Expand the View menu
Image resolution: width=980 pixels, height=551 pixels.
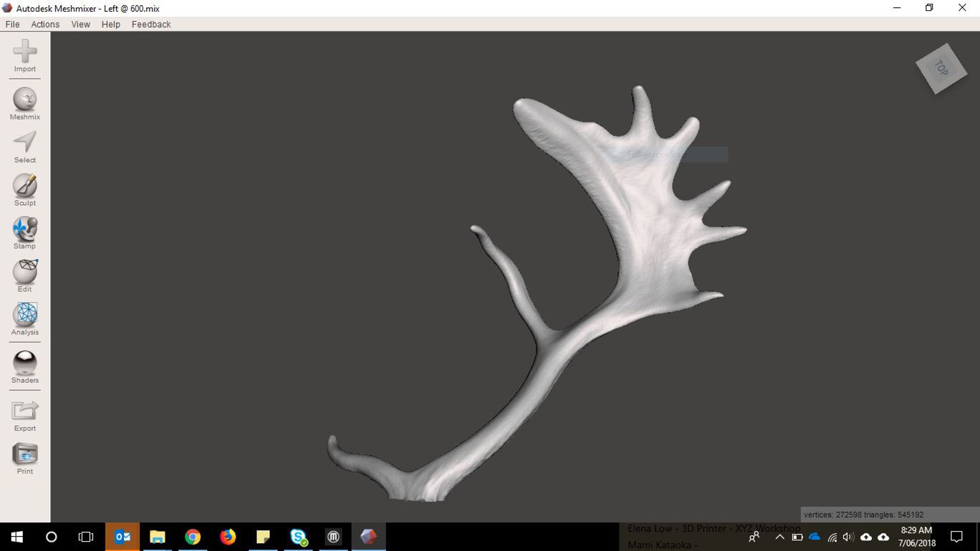pyautogui.click(x=80, y=24)
